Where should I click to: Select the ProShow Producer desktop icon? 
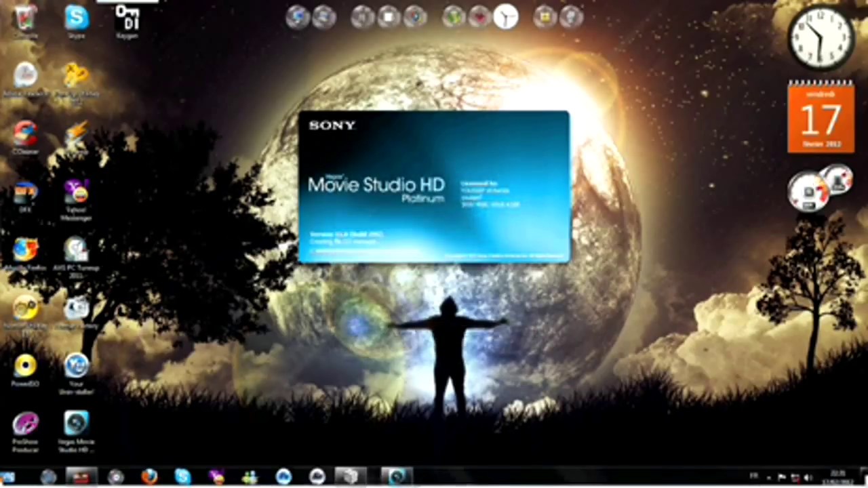pyautogui.click(x=25, y=432)
